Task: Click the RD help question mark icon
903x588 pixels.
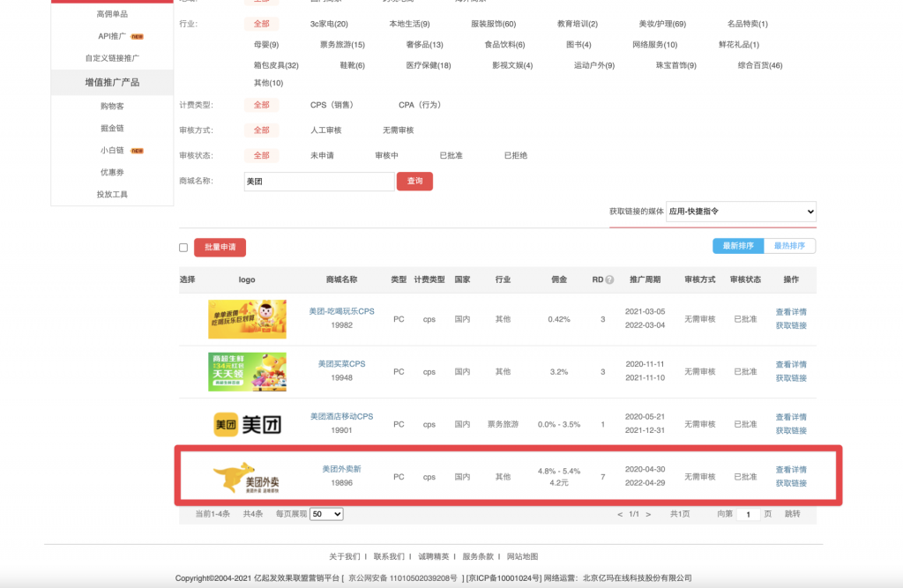Action: (609, 279)
